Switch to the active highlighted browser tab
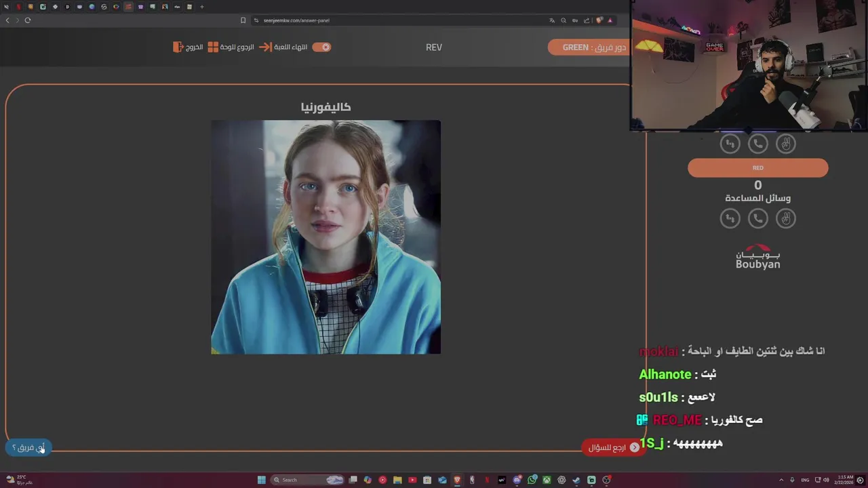The width and height of the screenshot is (868, 488). click(128, 7)
